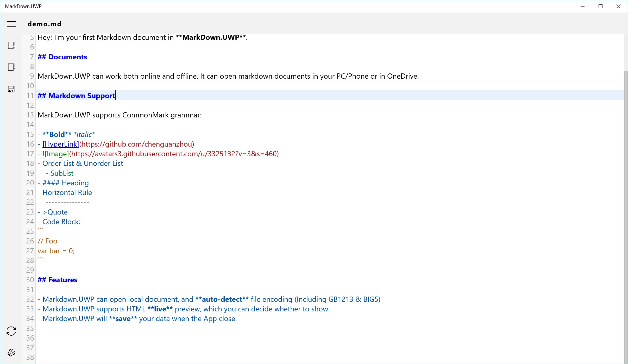Save the file with the floppy disk icon
The width and height of the screenshot is (628, 364).
pyautogui.click(x=11, y=89)
